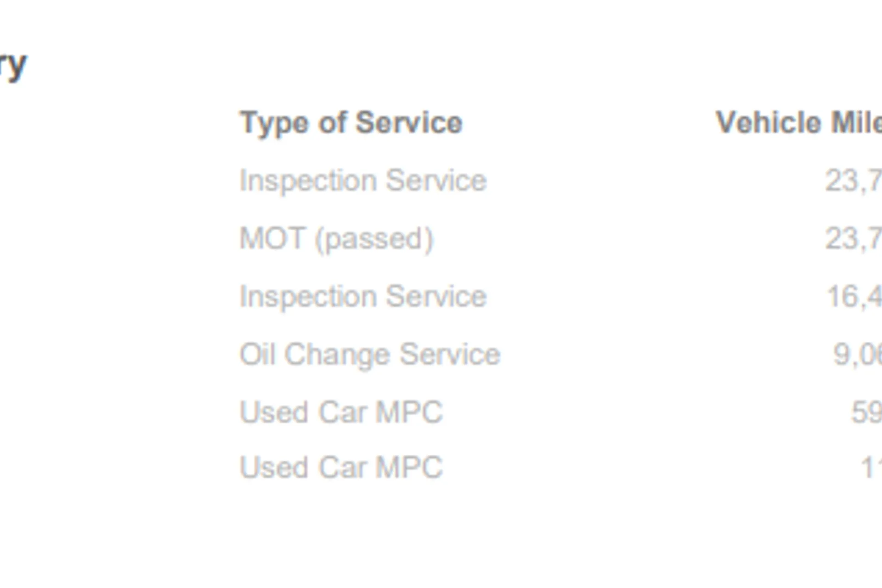This screenshot has width=882, height=588.
Task: Select the upper Used Car MPC entry
Action: coord(341,412)
